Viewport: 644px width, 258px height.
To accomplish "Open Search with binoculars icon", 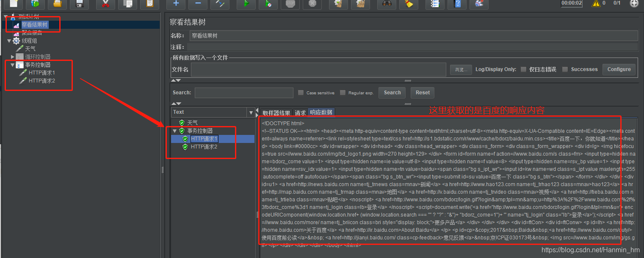I will pyautogui.click(x=387, y=3).
